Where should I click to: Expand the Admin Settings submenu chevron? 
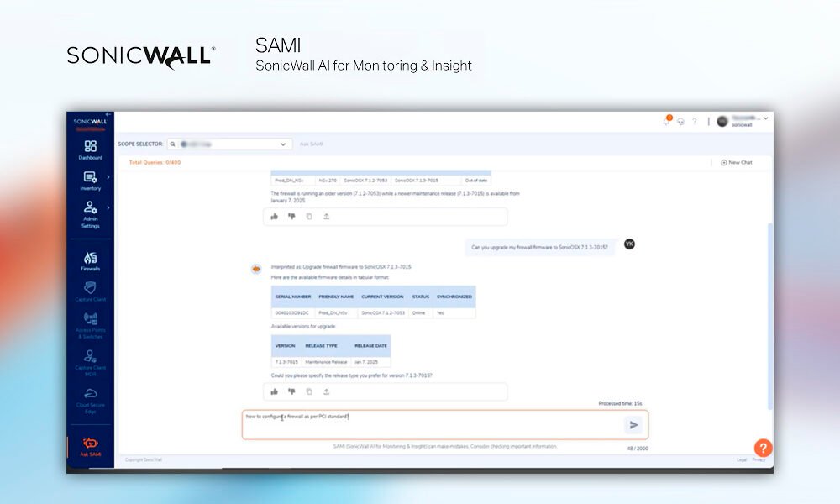[108, 207]
